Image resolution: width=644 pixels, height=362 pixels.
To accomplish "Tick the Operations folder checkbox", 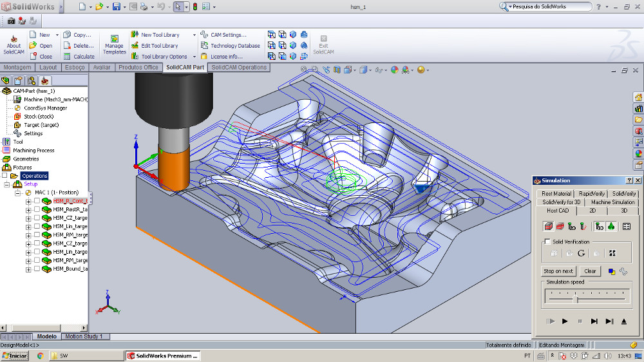I will click(5, 175).
